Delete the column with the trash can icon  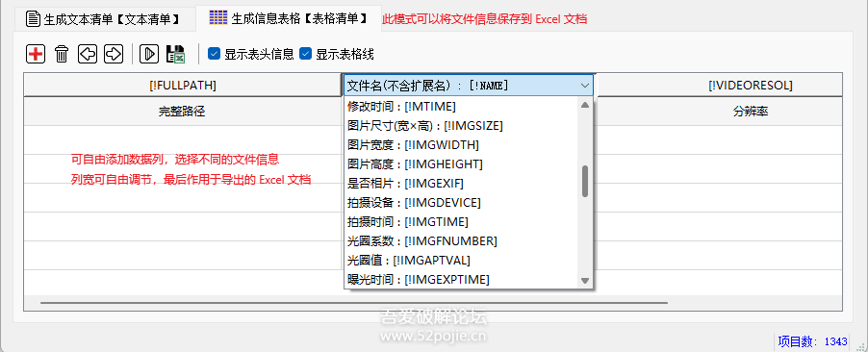click(x=62, y=54)
